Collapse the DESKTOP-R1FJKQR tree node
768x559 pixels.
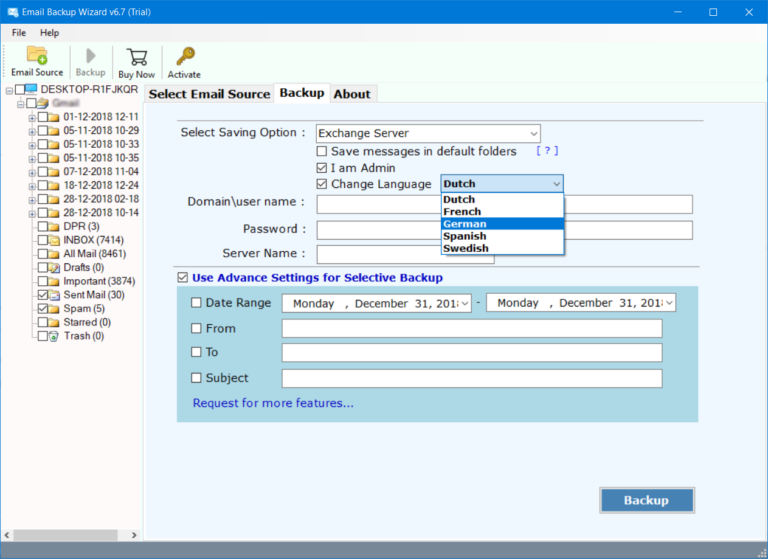point(9,91)
